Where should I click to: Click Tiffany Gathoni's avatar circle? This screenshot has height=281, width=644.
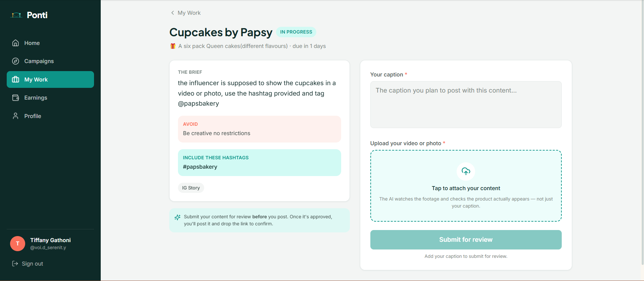pyautogui.click(x=17, y=244)
